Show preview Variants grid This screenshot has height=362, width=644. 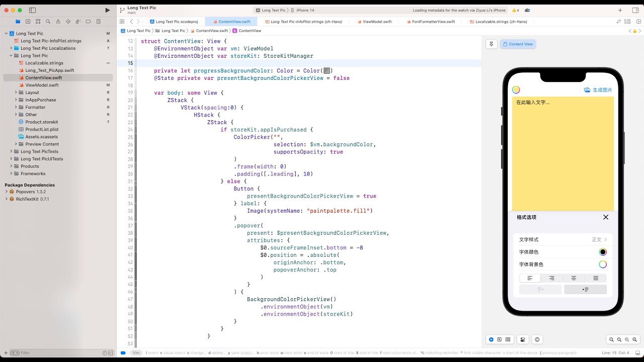[x=508, y=339]
